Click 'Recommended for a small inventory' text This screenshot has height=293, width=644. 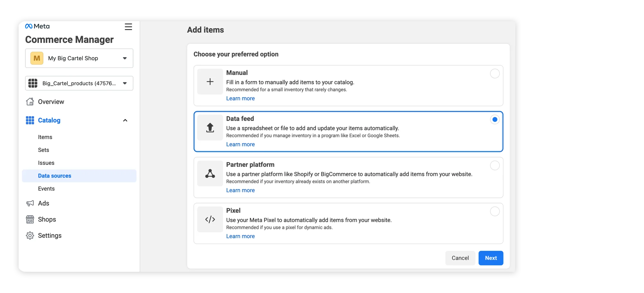point(286,90)
